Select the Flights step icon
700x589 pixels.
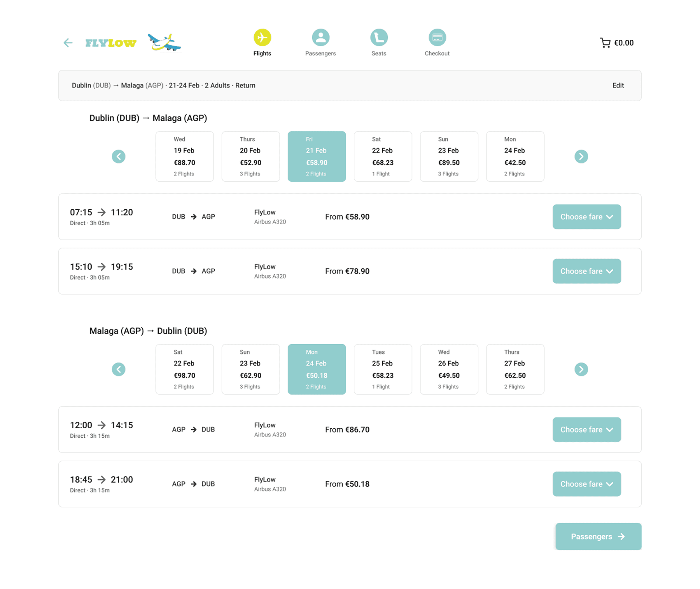coord(262,37)
